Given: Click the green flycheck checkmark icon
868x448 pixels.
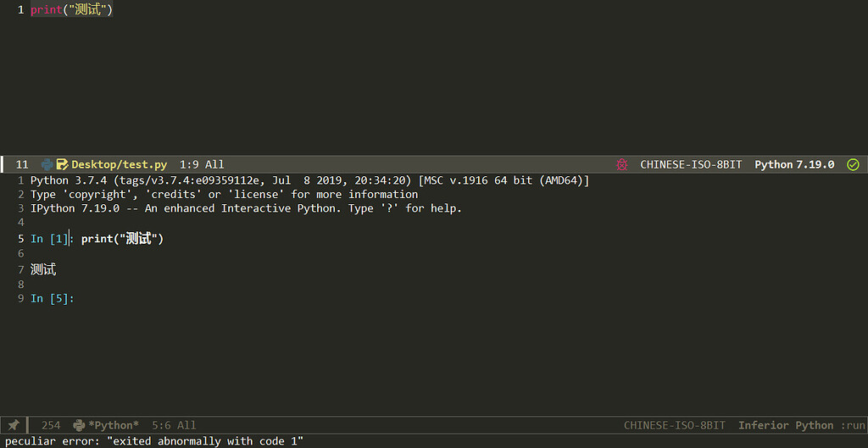Looking at the screenshot, I should (853, 164).
